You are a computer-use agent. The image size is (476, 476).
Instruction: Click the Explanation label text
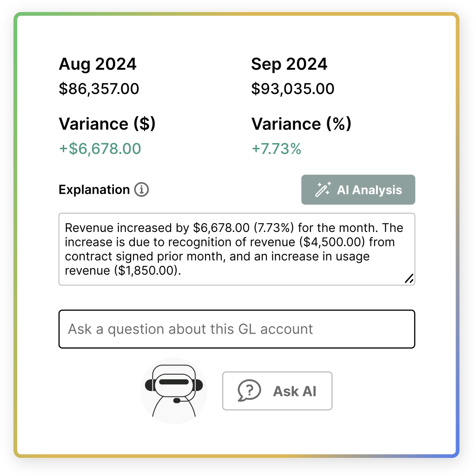point(94,190)
